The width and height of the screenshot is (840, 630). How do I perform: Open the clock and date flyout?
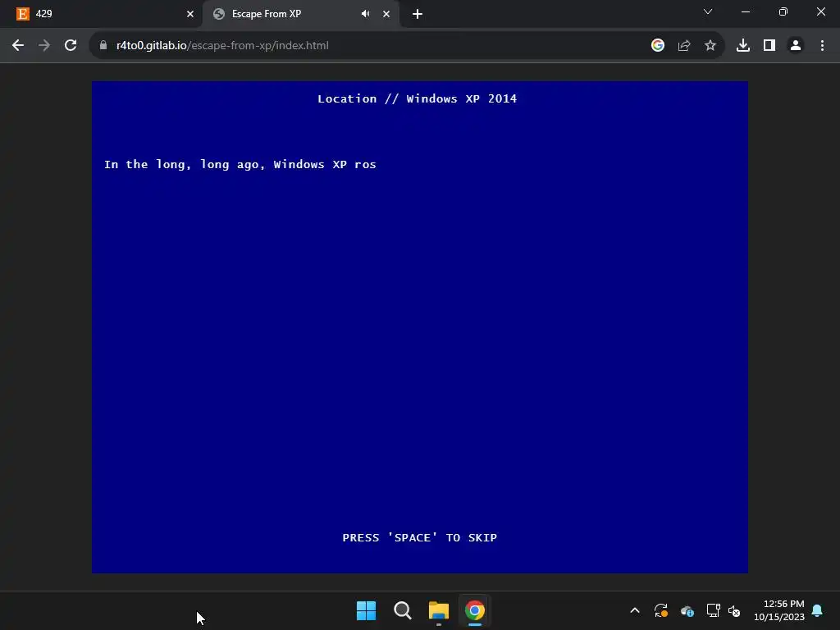click(779, 610)
